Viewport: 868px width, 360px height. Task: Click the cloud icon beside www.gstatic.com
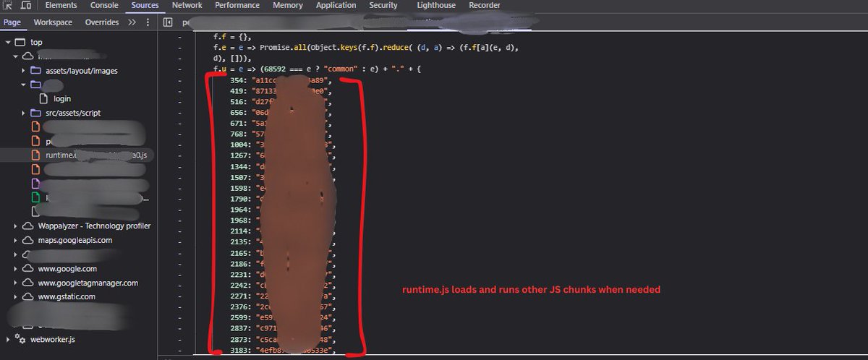[28, 296]
